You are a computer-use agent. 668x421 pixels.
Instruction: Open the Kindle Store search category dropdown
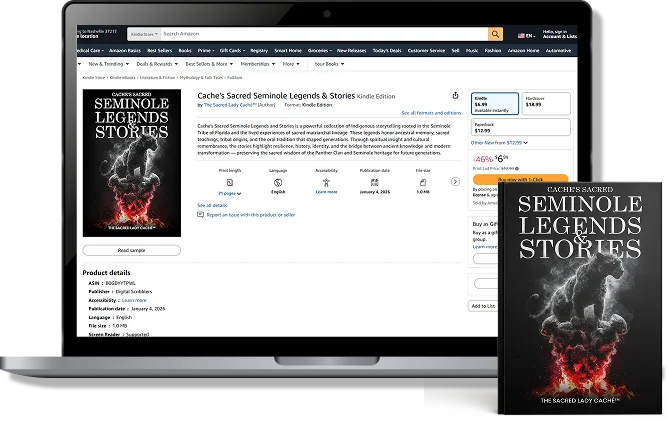144,34
